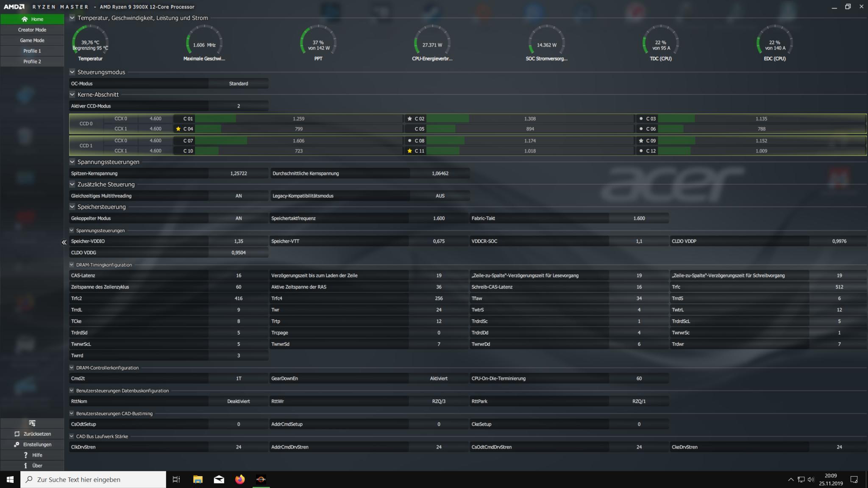Click the Maximale Geschwindigkeit gauge
The height and width of the screenshot is (488, 868).
click(x=204, y=43)
